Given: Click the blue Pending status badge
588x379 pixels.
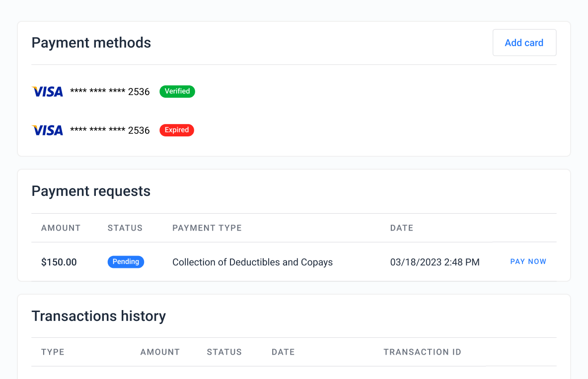Looking at the screenshot, I should point(126,262).
